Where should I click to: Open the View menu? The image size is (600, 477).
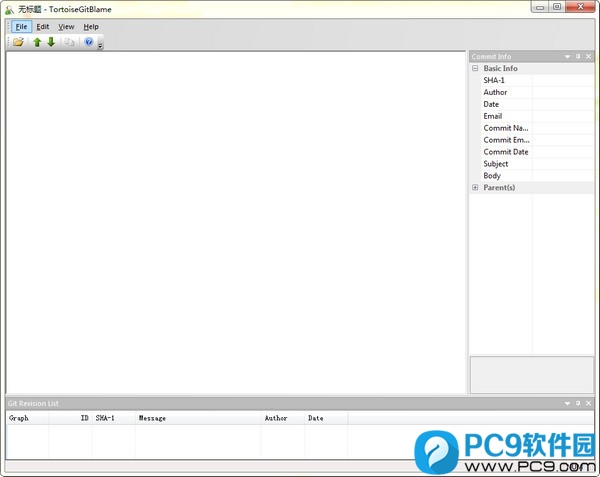point(66,27)
